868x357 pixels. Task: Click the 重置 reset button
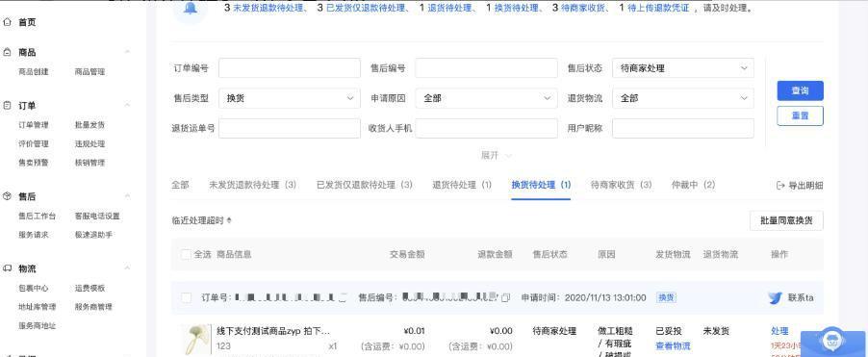[800, 116]
